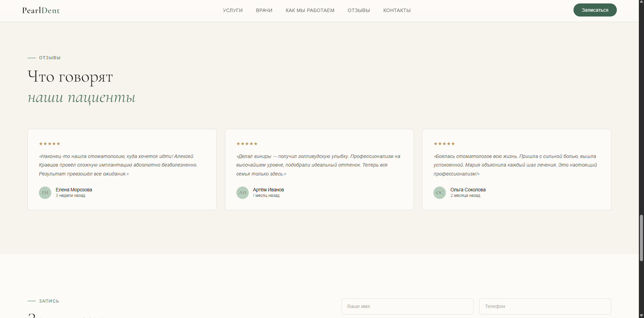Image resolution: width=644 pixels, height=318 pixels.
Task: Click the 'Что говорят' heading
Action: coord(70,77)
